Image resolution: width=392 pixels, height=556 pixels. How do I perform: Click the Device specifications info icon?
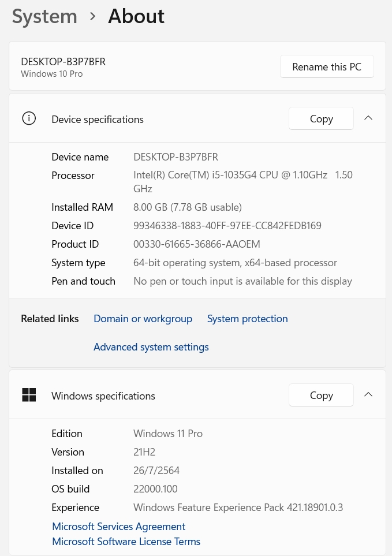(x=29, y=118)
